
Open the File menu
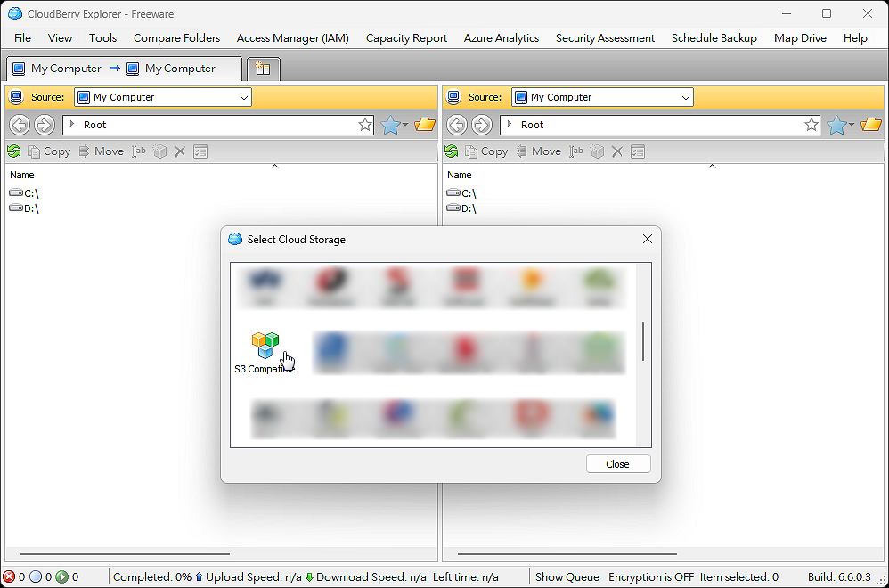click(22, 38)
